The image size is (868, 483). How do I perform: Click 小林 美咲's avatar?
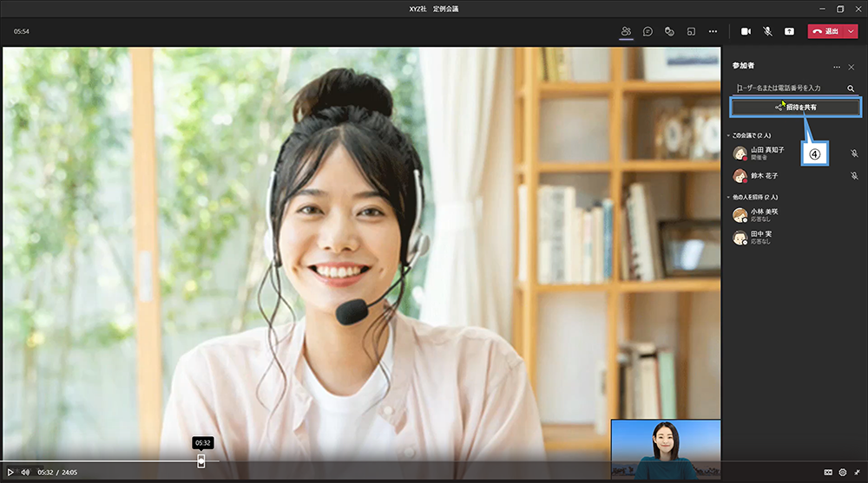(x=740, y=215)
